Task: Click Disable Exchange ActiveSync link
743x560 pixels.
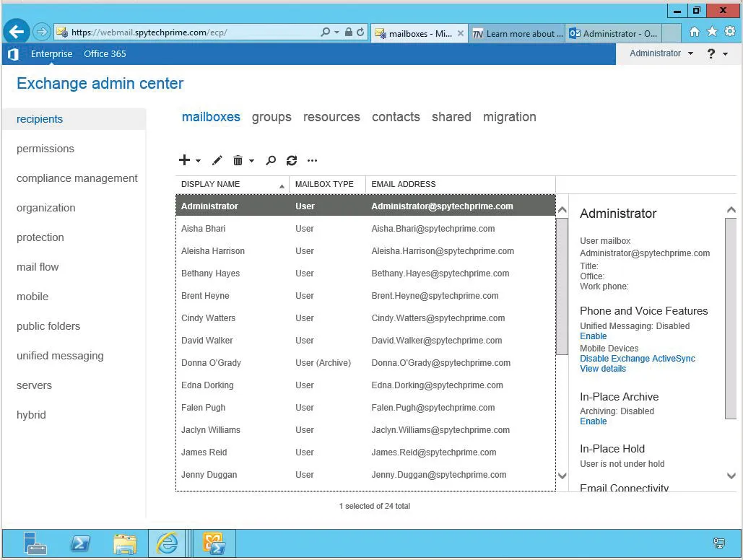Action: tap(638, 359)
